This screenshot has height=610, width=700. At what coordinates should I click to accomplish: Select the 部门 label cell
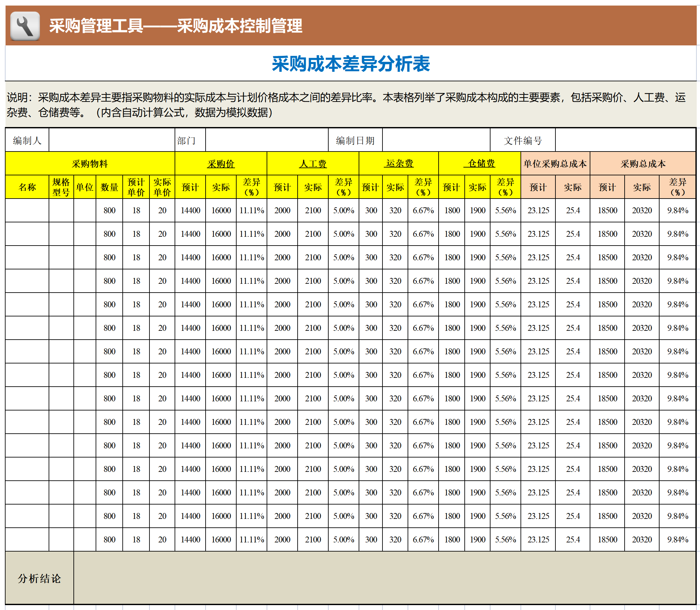click(x=190, y=140)
